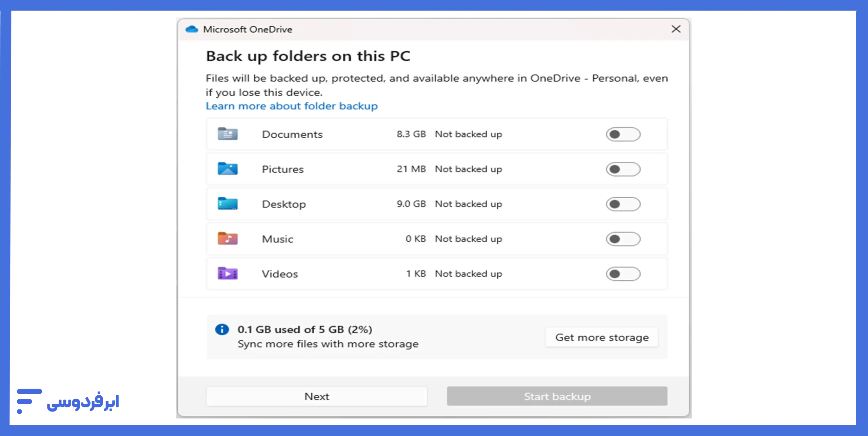
Task: Enable backup for Documents
Action: click(623, 134)
